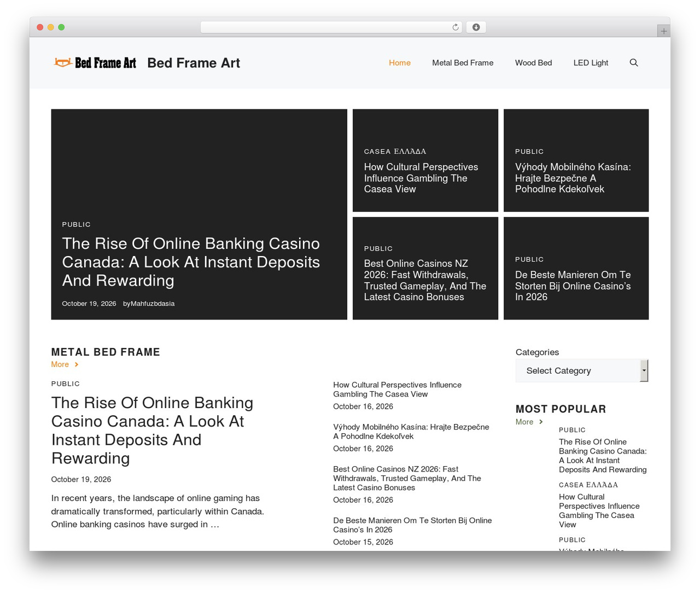
Task: Open Metal Bed Frame section main article title
Action: coord(152,431)
